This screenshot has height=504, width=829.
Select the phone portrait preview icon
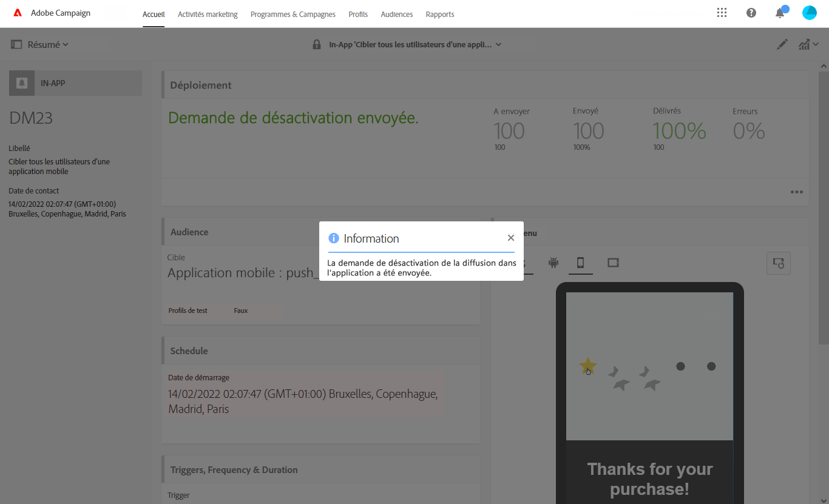pyautogui.click(x=580, y=263)
